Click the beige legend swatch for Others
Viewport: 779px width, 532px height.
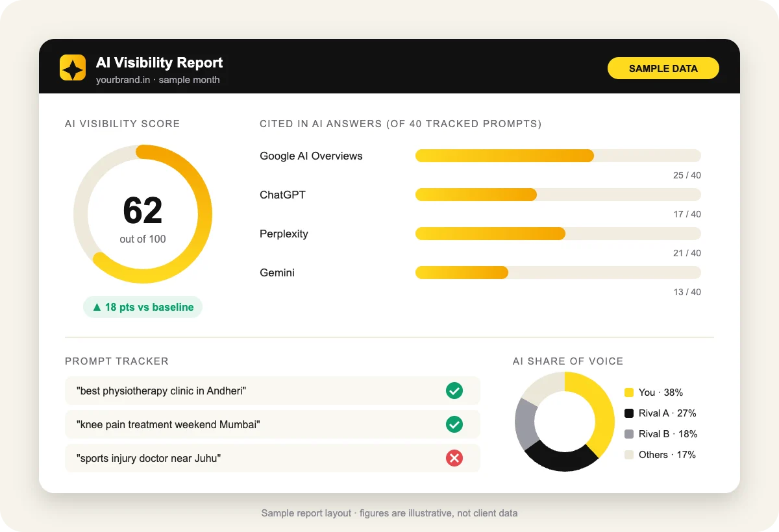point(628,455)
